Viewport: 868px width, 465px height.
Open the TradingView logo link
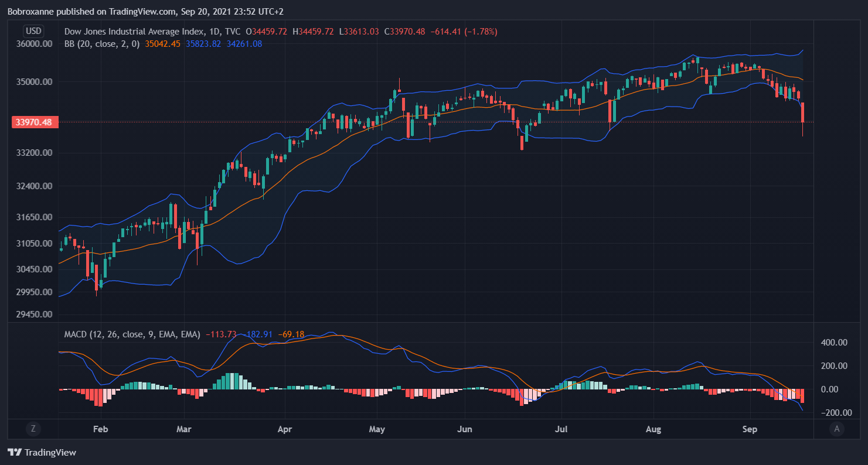coord(42,452)
